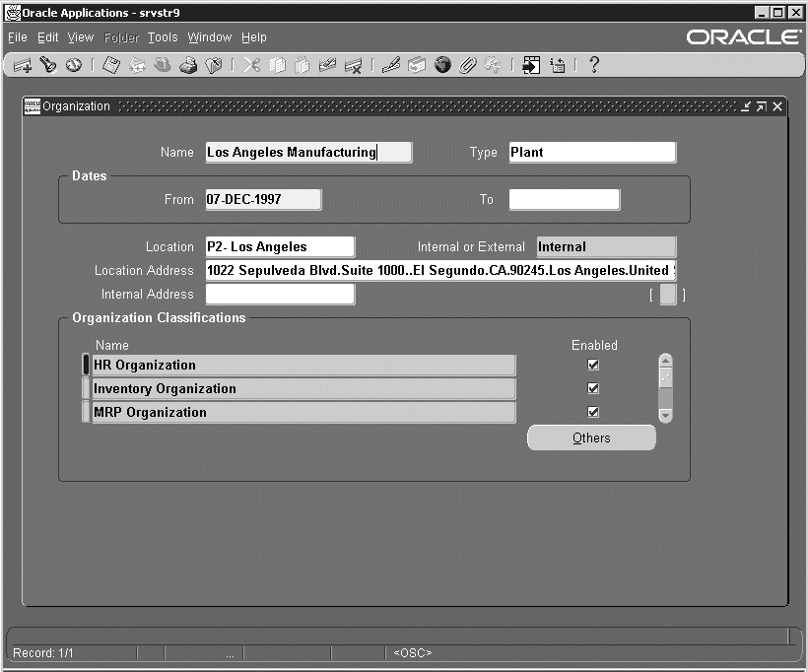Toggle Enabled checkbox for MRP Organization
This screenshot has height=672, width=808.
[593, 412]
